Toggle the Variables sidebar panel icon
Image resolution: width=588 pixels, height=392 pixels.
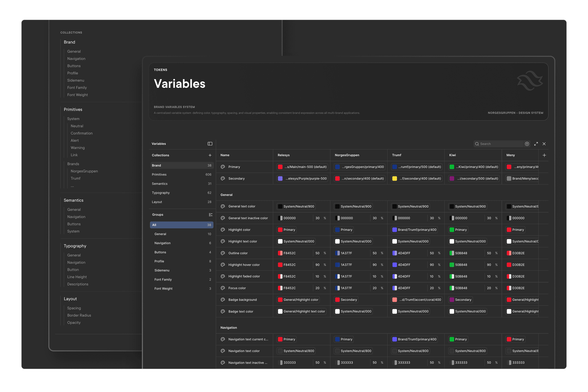pos(210,144)
